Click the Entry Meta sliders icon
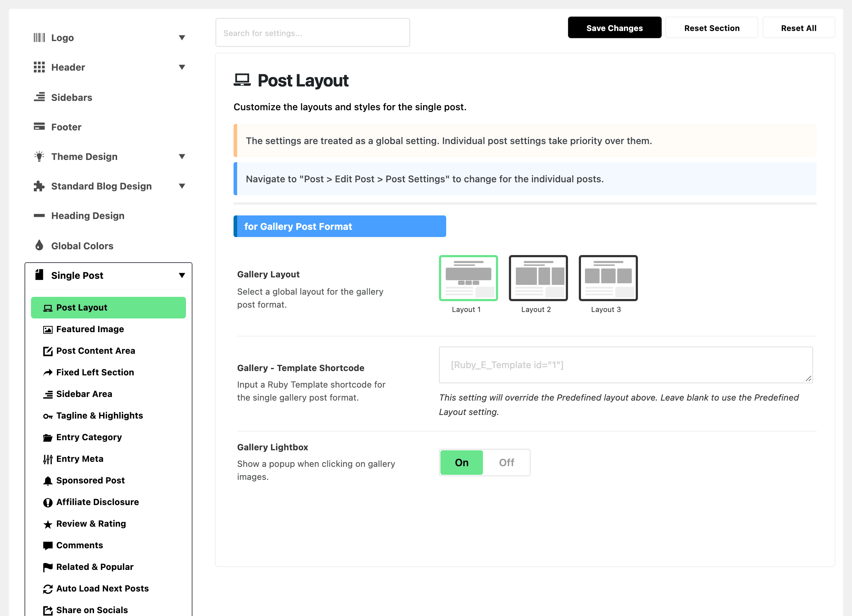852x616 pixels. point(48,459)
